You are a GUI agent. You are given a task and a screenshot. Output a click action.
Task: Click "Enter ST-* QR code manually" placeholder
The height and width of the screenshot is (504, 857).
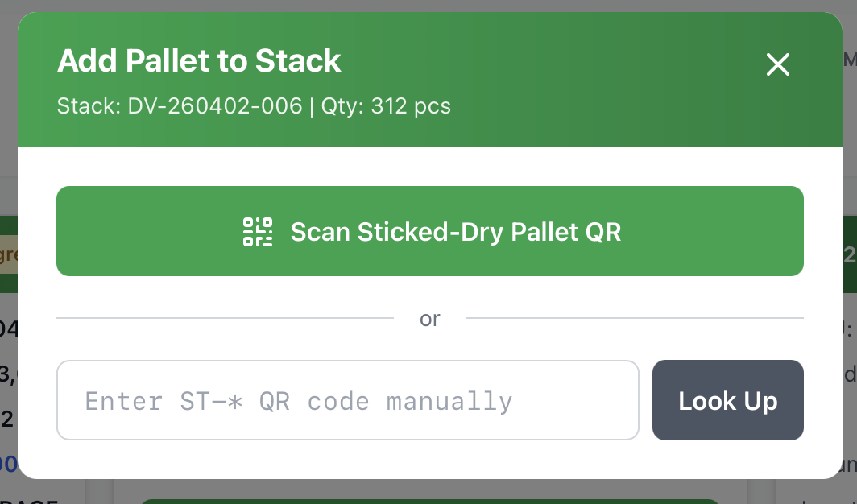click(x=299, y=401)
